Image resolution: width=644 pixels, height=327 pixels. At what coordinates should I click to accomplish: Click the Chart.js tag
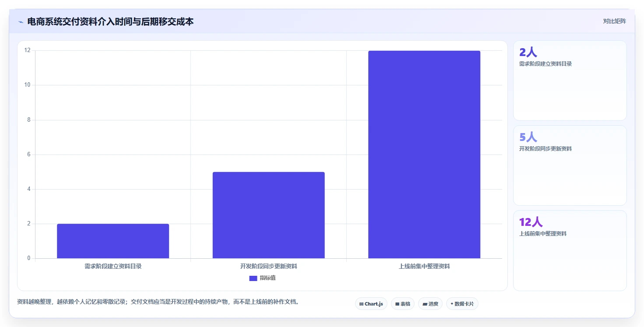pos(371,304)
